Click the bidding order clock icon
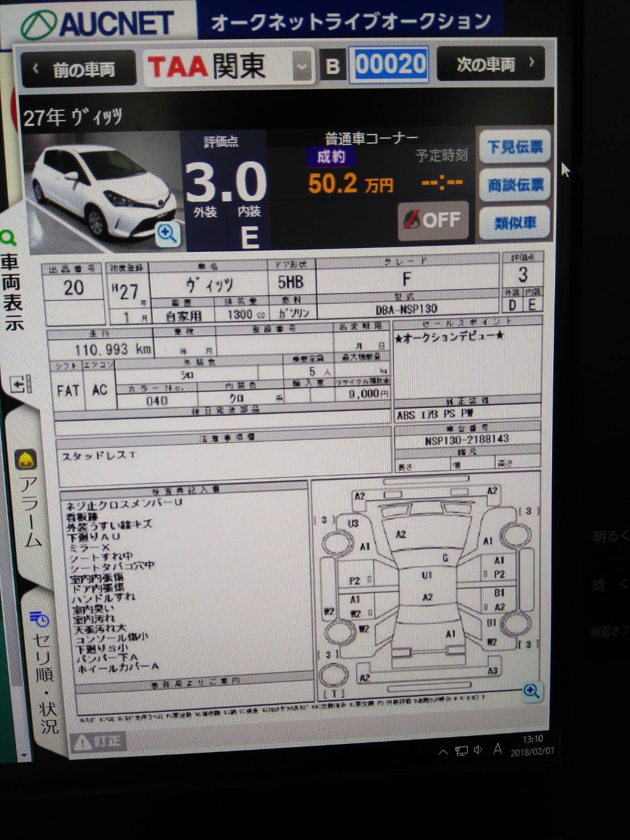Screen dimensions: 630x840 pyautogui.click(x=39, y=618)
